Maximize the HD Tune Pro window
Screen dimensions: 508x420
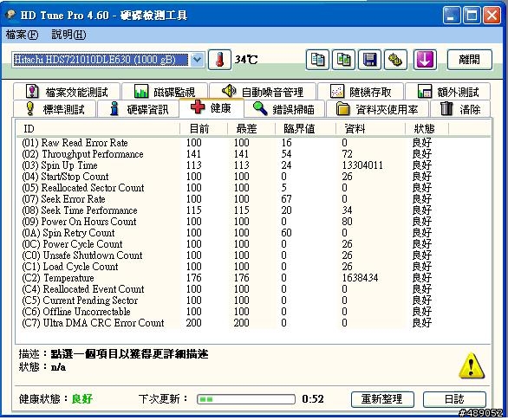click(x=472, y=16)
